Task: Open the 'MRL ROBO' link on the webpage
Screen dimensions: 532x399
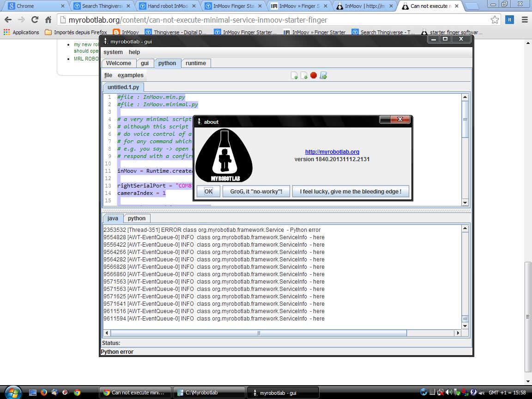Action: (86, 59)
